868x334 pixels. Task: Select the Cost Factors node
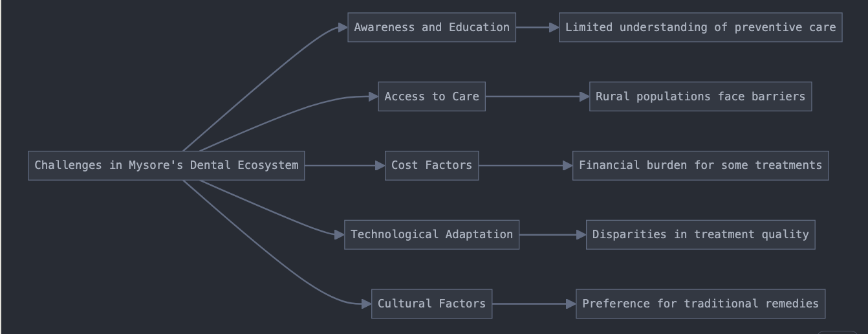pos(431,166)
